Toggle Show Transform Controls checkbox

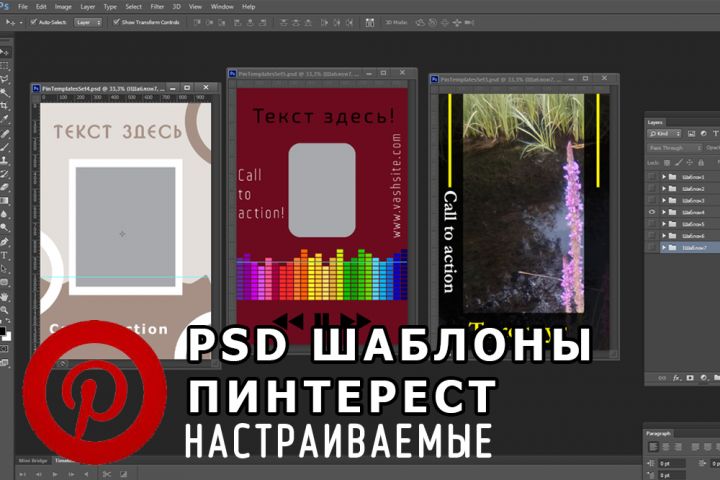[x=116, y=22]
